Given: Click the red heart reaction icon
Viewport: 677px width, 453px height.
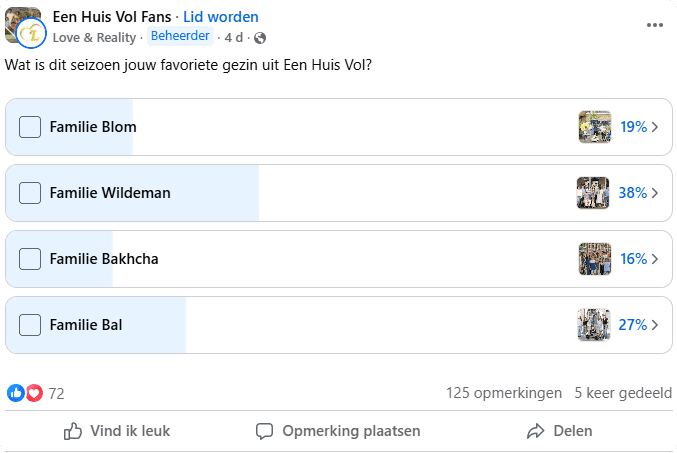Looking at the screenshot, I should point(34,393).
